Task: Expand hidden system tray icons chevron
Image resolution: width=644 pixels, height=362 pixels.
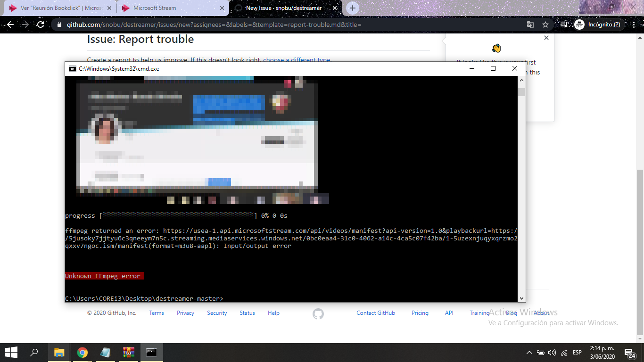Action: [x=529, y=353]
